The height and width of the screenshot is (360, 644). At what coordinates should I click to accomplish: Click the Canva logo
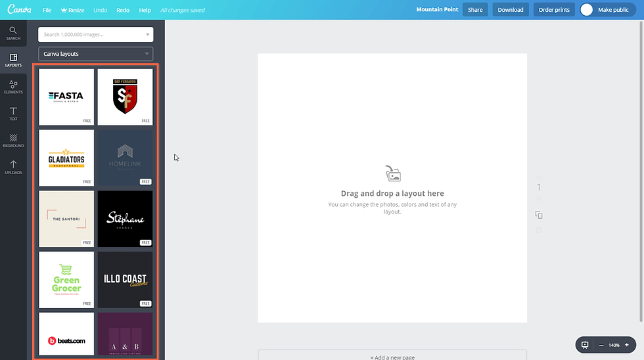[19, 9]
